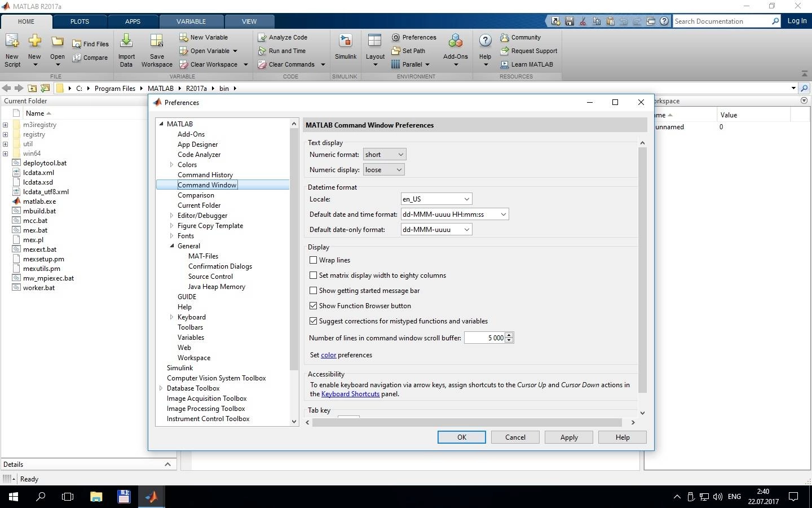
Task: Check Set matrix display width to eighty columns
Action: click(313, 275)
